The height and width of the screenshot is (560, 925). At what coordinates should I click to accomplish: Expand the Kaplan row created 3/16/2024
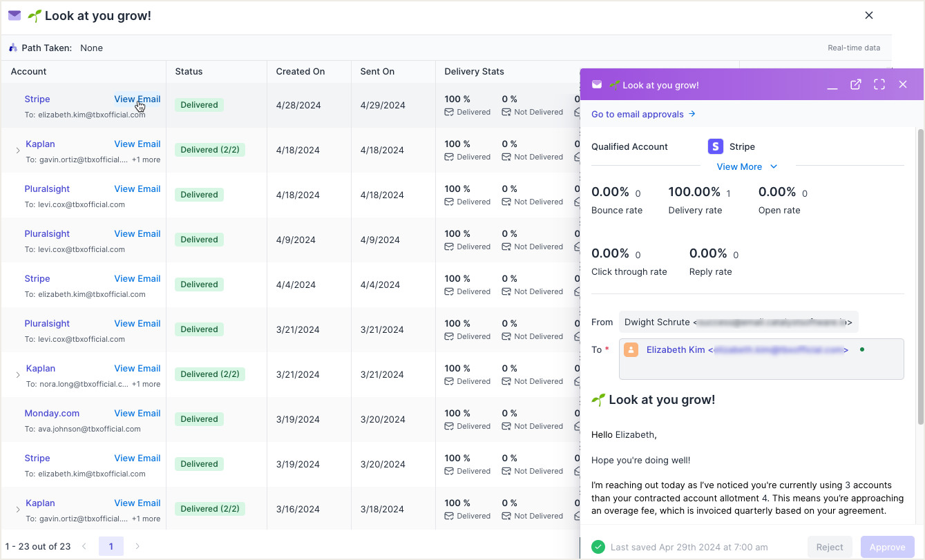pyautogui.click(x=18, y=510)
